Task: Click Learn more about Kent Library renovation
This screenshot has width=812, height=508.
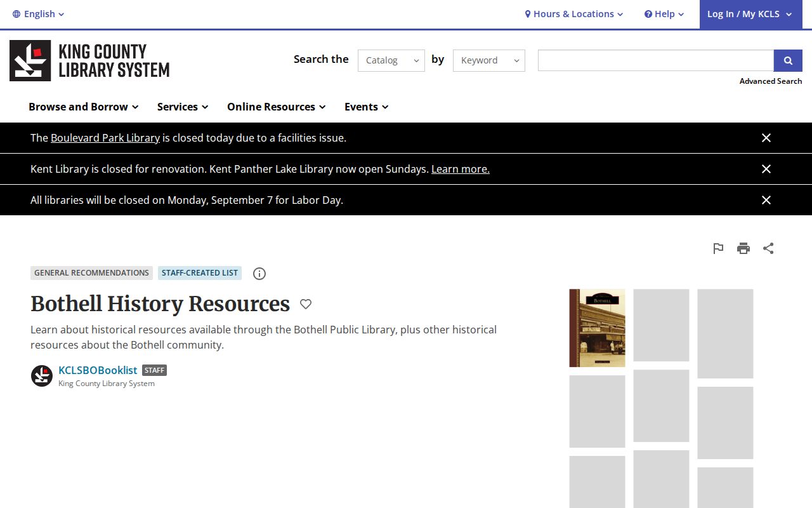Action: 461,169
